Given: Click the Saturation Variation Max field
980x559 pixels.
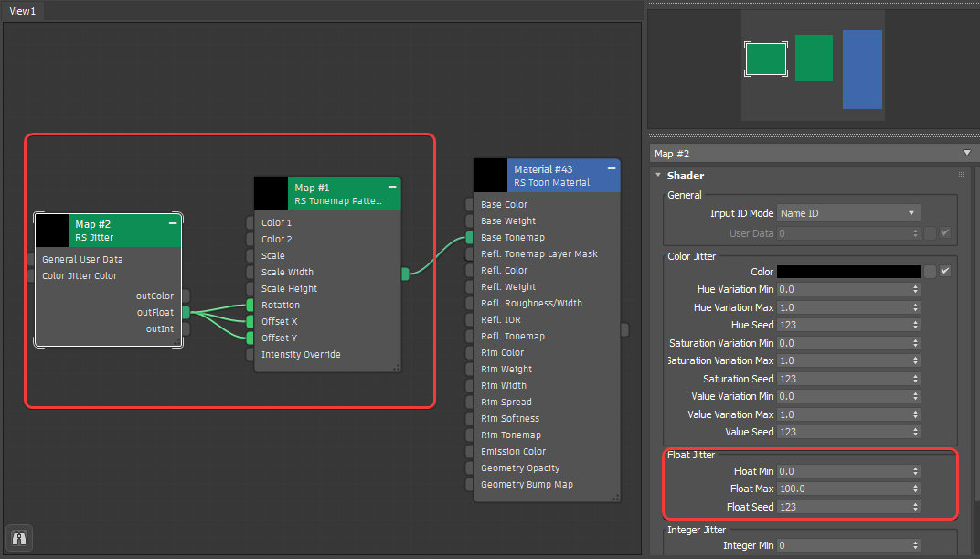Looking at the screenshot, I should (844, 360).
